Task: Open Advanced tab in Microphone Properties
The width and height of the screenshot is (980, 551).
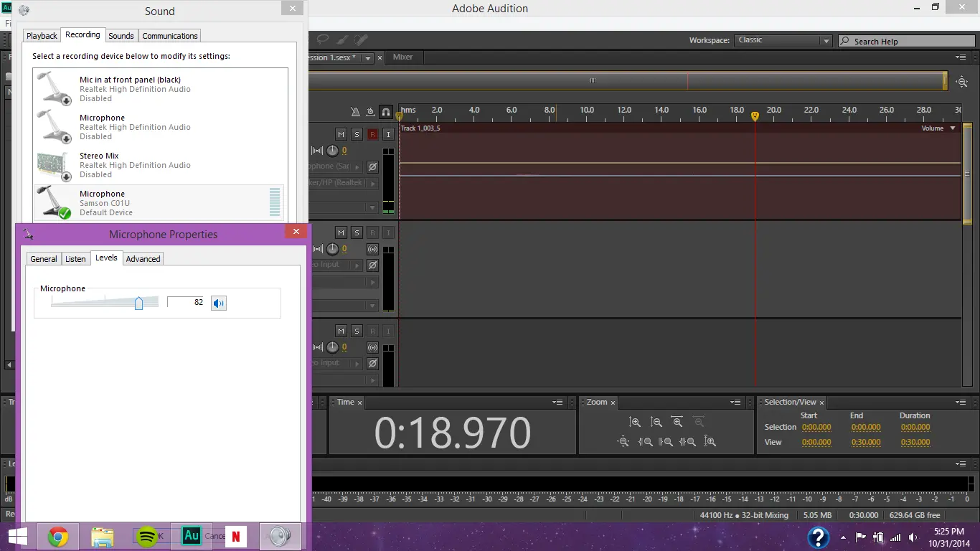Action: coord(143,259)
